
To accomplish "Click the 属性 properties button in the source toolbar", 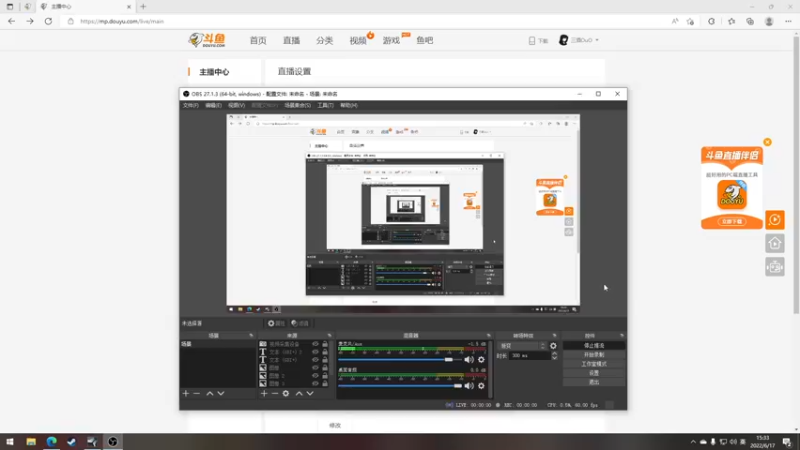I will pos(276,323).
